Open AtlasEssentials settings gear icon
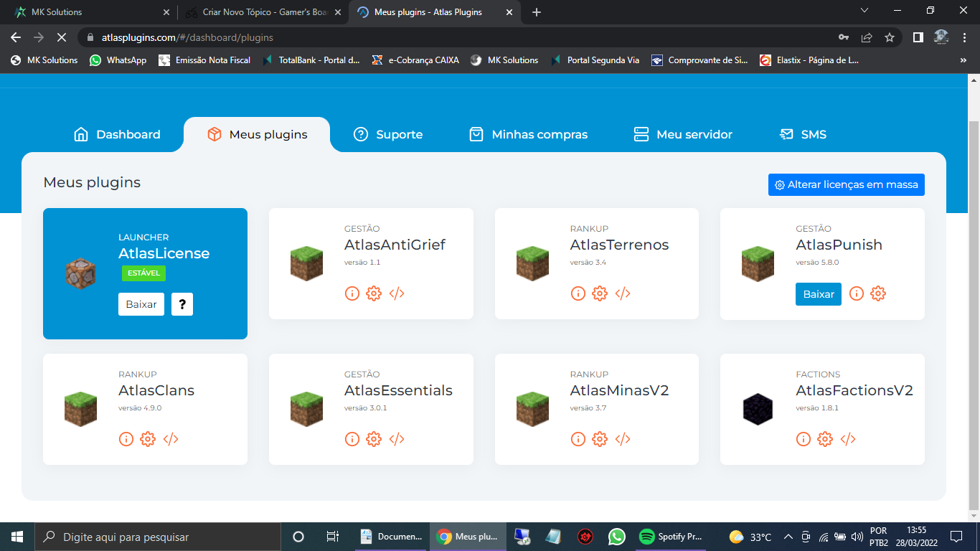Viewport: 980px width, 551px height. (x=374, y=439)
